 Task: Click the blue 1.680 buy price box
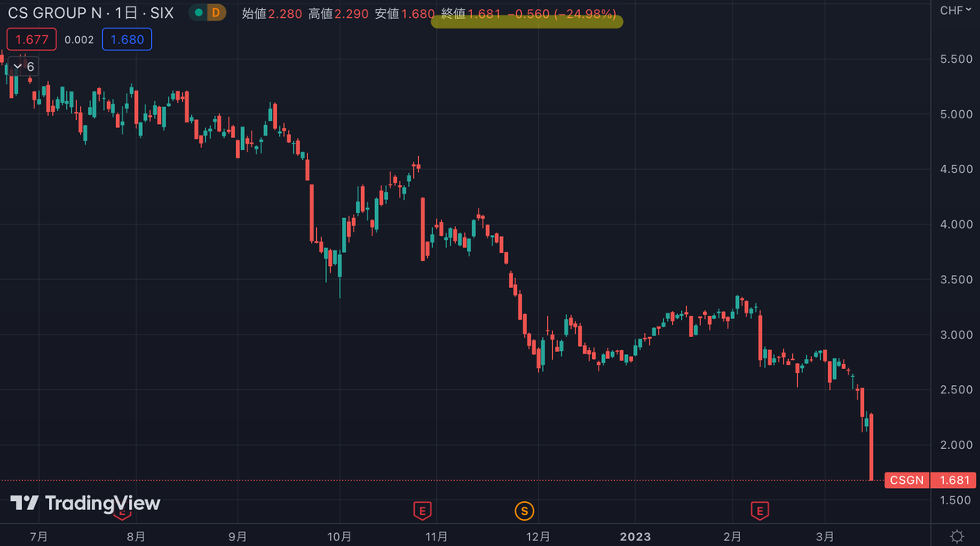tap(127, 39)
